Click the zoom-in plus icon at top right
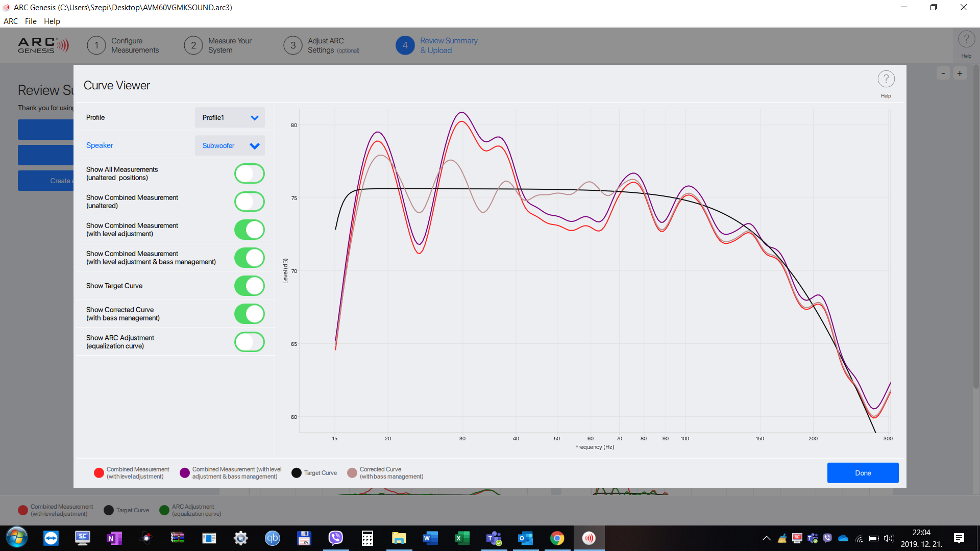Image resolution: width=980 pixels, height=551 pixels. [960, 73]
